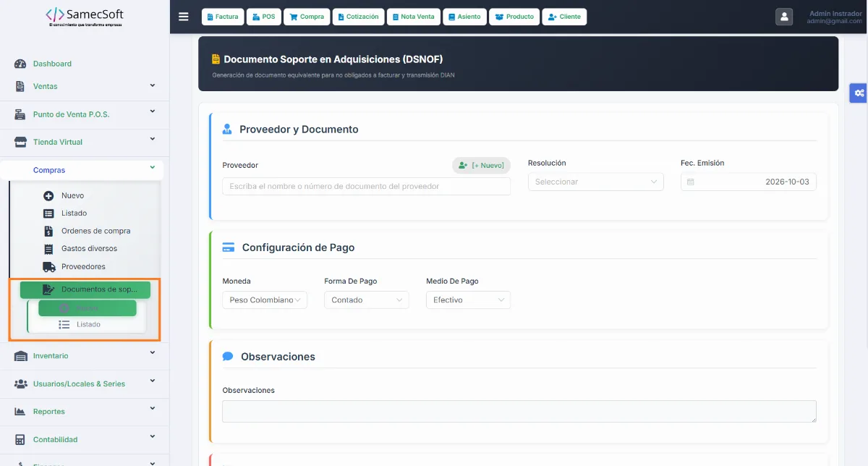Open the floating settings gears button
This screenshot has width=868, height=466.
pyautogui.click(x=859, y=93)
